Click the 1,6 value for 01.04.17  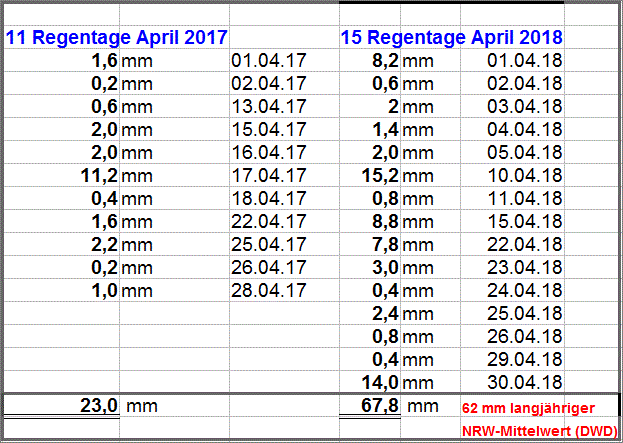pos(104,61)
